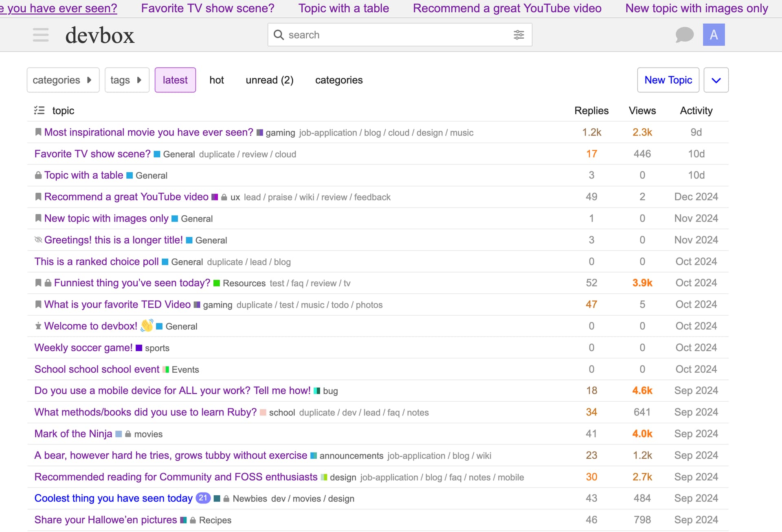Open the hamburger sidebar menu
Viewport: 782px width, 532px height.
coord(41,35)
